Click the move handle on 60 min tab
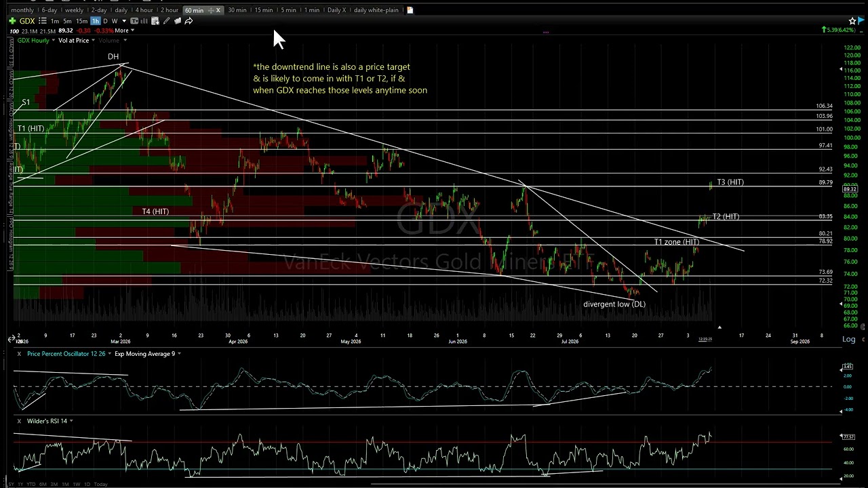 coord(210,10)
